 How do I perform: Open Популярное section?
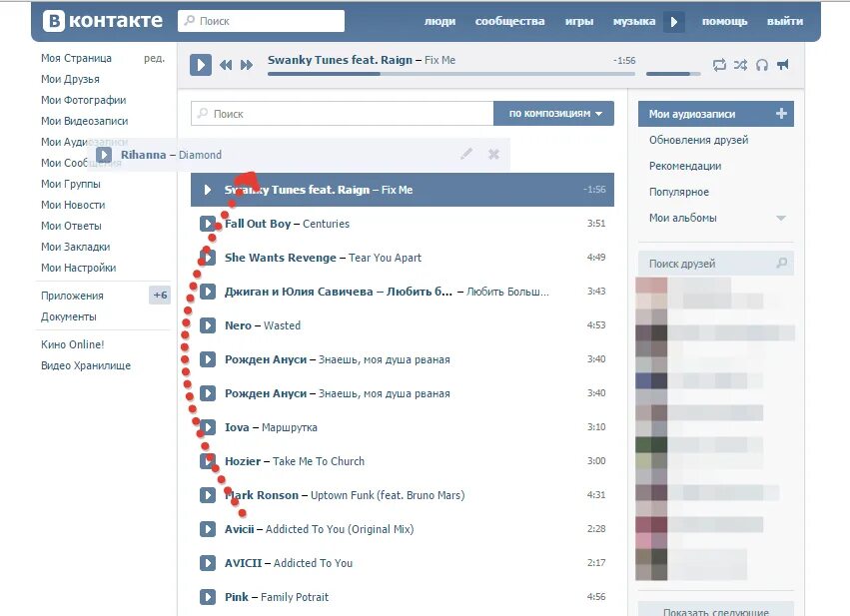678,192
